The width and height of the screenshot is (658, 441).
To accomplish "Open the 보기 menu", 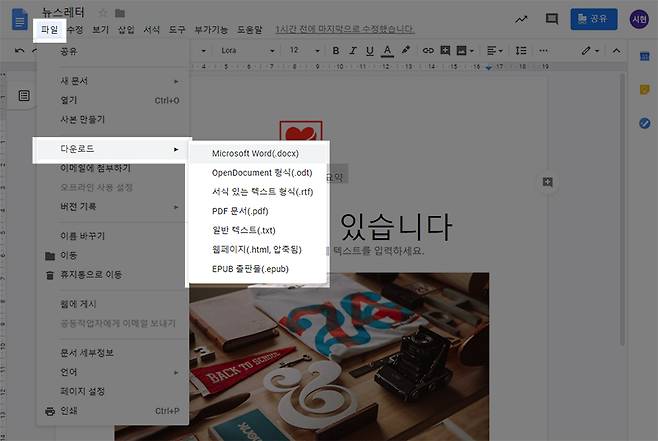I will pyautogui.click(x=100, y=29).
